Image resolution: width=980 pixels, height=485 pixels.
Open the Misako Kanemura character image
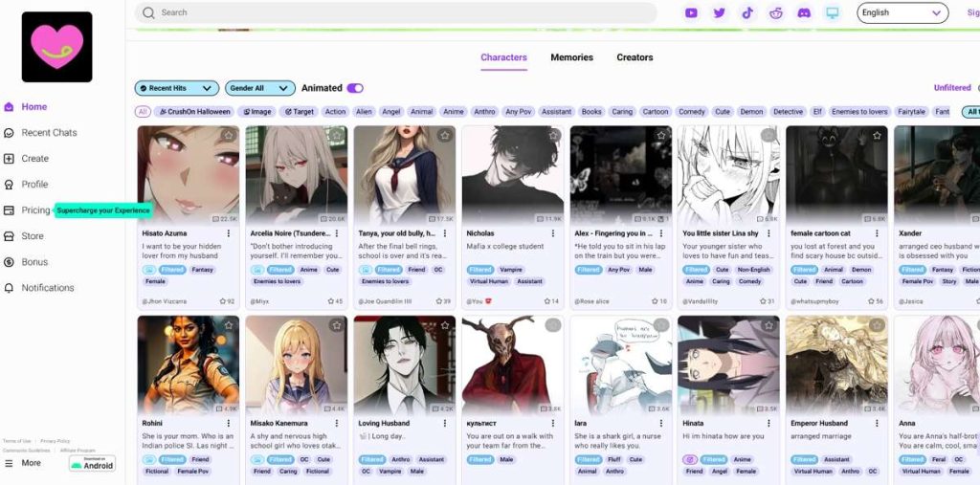tap(297, 365)
